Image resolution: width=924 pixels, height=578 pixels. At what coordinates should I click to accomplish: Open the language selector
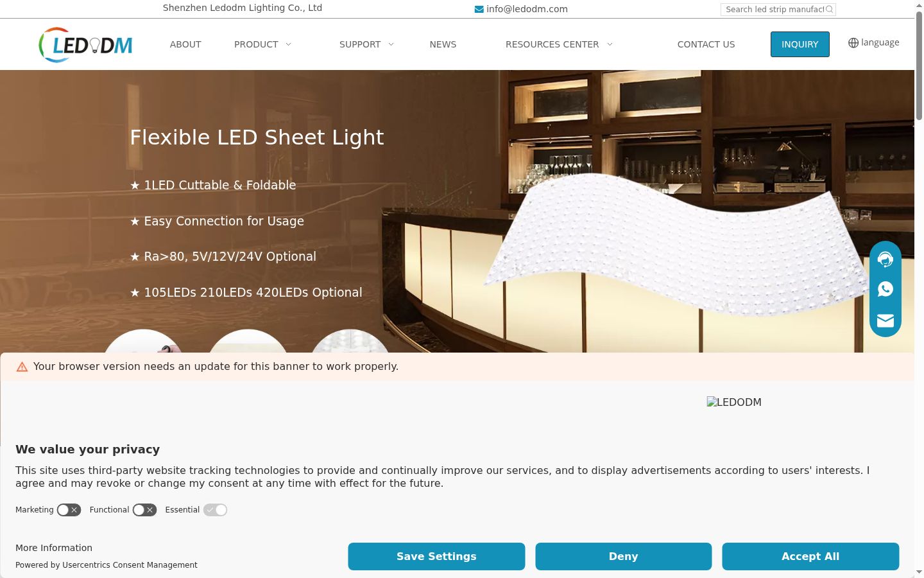(x=874, y=43)
